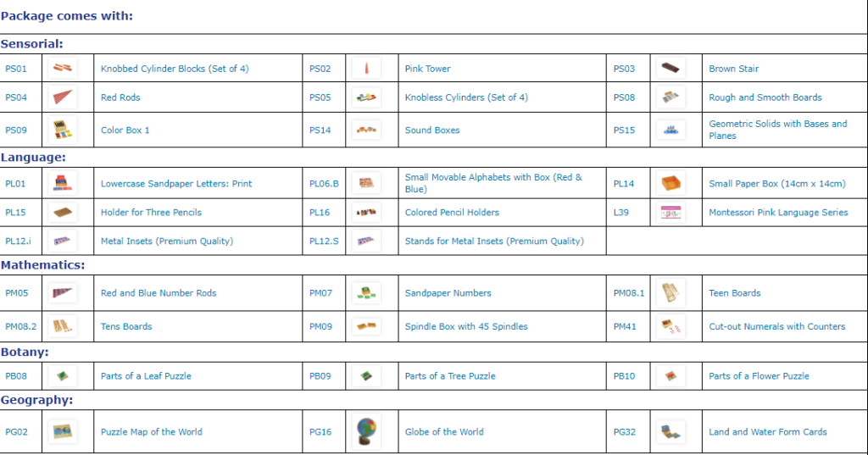868x455 pixels.
Task: Click product code PS05
Action: click(x=320, y=97)
